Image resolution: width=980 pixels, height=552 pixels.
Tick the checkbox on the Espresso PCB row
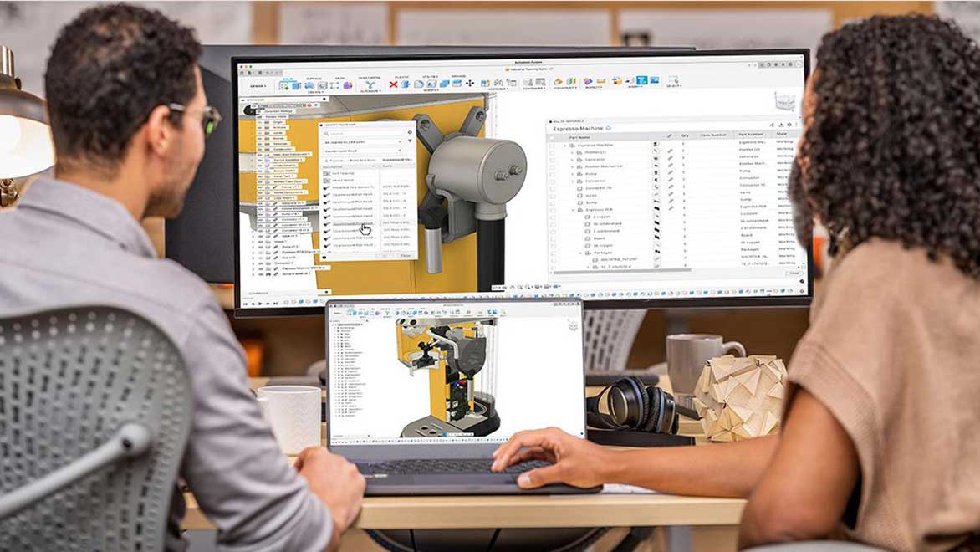(x=553, y=209)
